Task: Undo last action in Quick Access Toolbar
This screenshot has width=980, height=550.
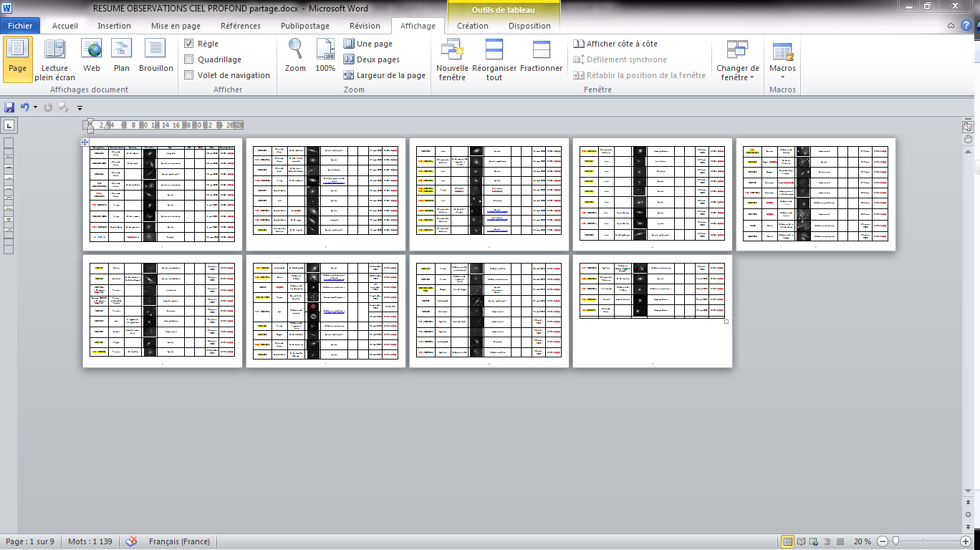Action: [24, 107]
